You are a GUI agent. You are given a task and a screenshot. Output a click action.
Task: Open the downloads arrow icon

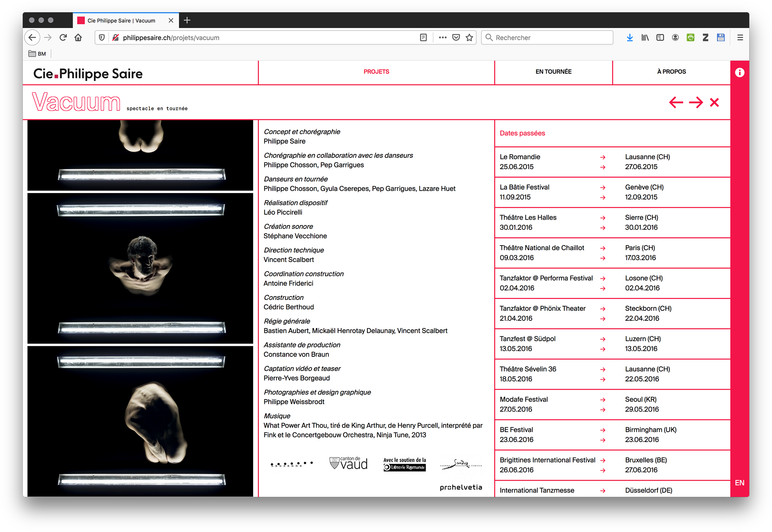(630, 37)
